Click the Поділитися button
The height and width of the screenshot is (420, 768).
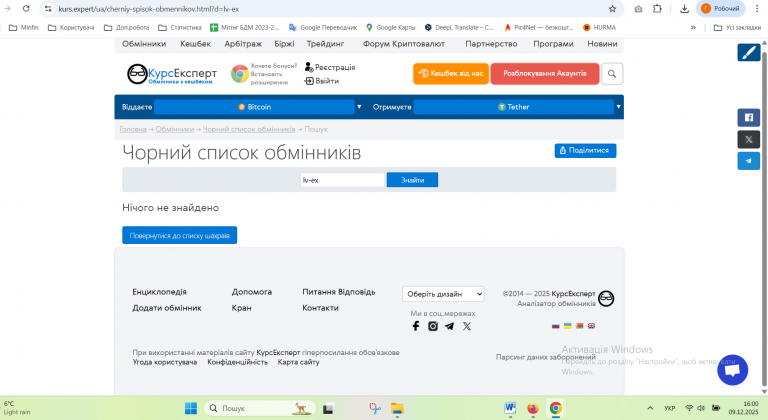[585, 150]
